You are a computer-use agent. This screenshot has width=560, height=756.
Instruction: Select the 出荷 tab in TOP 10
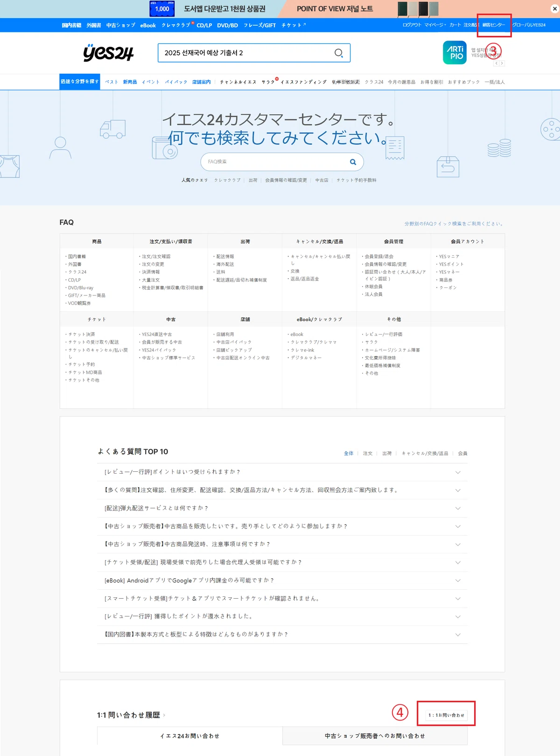(x=387, y=454)
